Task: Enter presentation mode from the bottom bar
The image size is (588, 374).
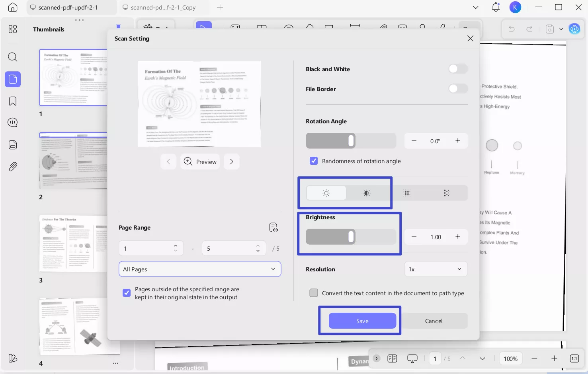Action: [412, 358]
